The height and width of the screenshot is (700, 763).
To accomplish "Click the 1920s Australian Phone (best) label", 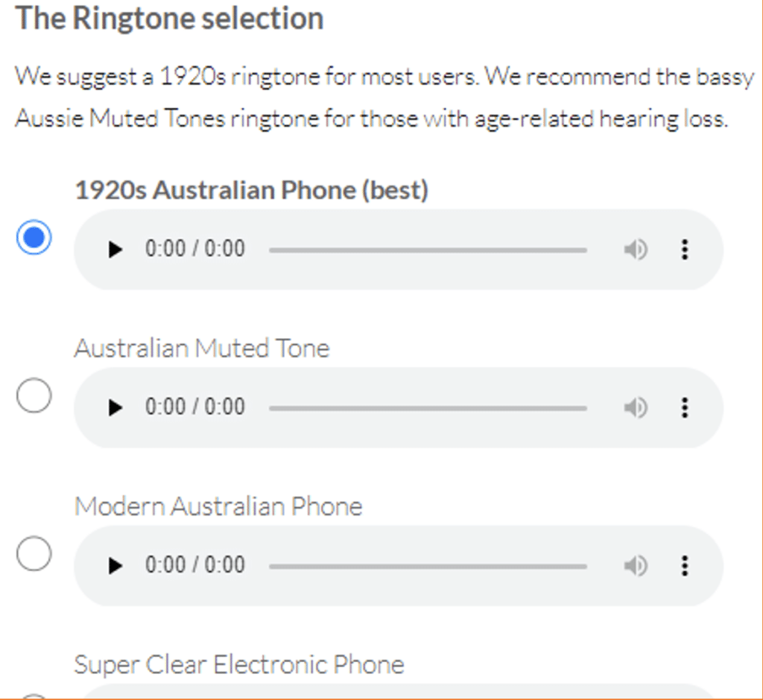I will [252, 190].
